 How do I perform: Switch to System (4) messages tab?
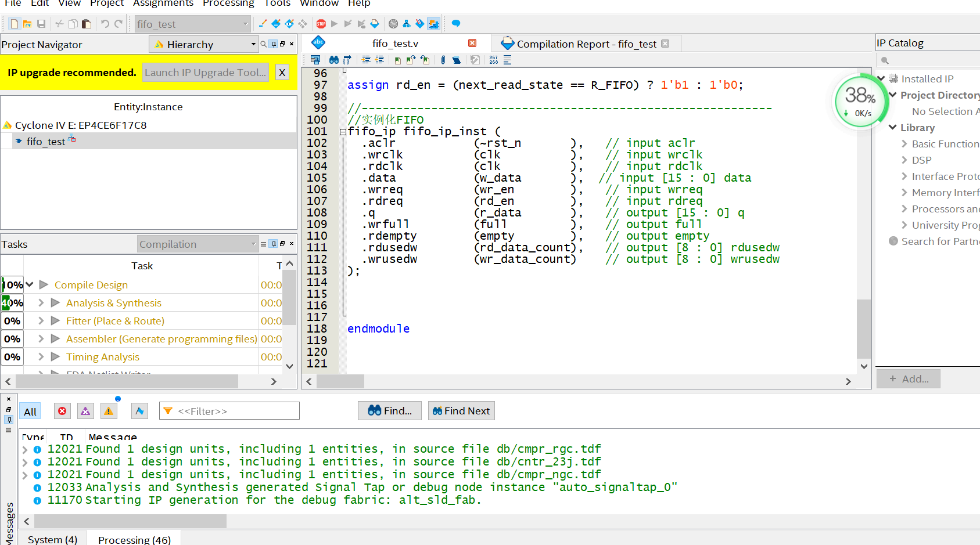click(52, 539)
